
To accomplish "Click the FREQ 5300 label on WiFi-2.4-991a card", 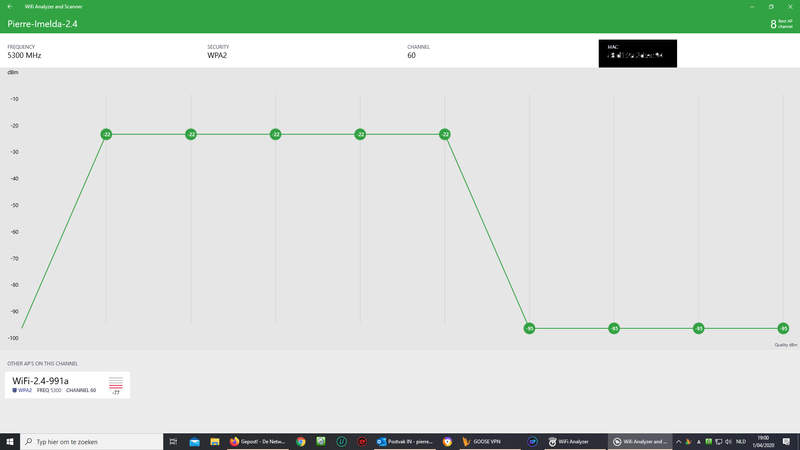I will [x=49, y=390].
